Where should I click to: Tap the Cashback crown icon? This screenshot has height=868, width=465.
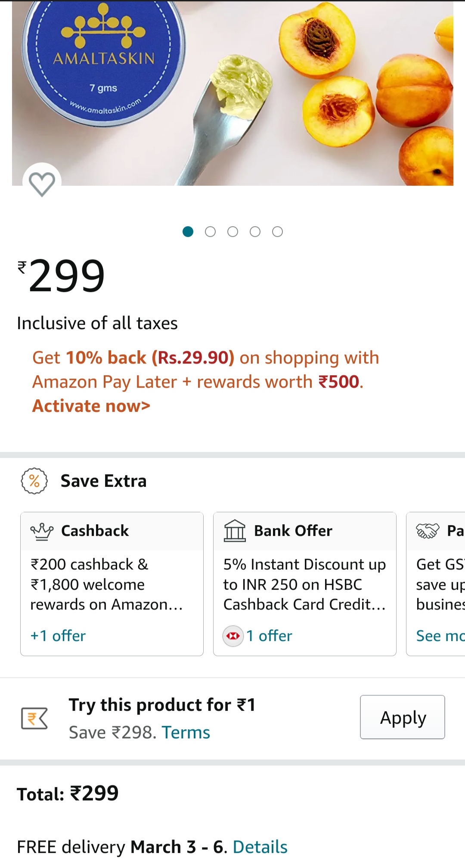coord(42,531)
